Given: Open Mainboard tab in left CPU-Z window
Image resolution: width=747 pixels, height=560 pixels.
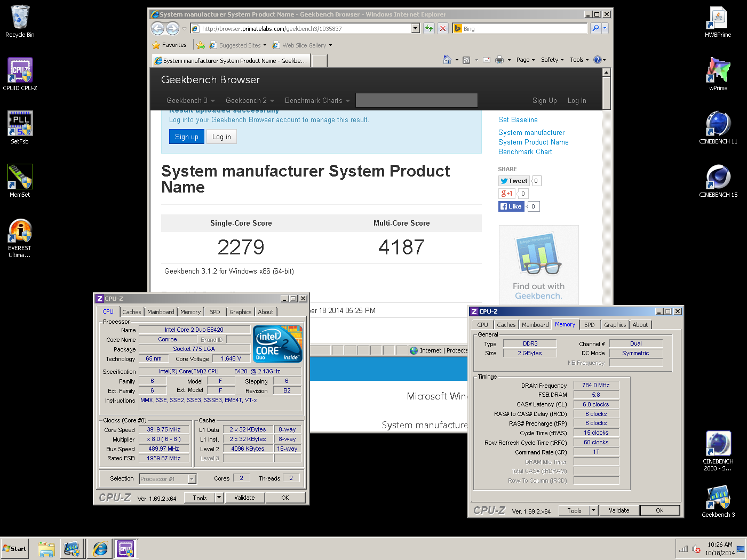Looking at the screenshot, I should [161, 312].
